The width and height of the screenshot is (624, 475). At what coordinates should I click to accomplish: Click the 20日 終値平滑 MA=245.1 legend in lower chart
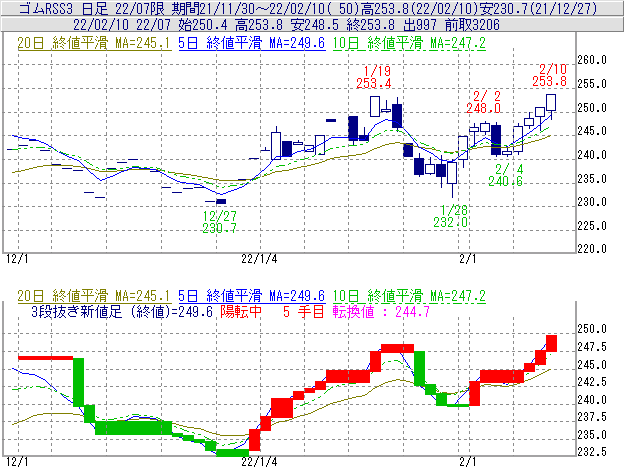[x=94, y=296]
